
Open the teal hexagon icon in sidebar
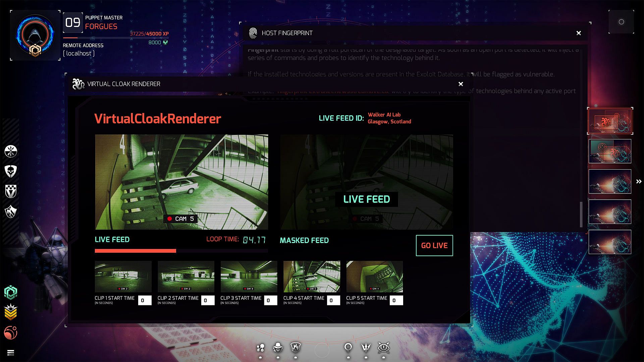click(x=11, y=292)
